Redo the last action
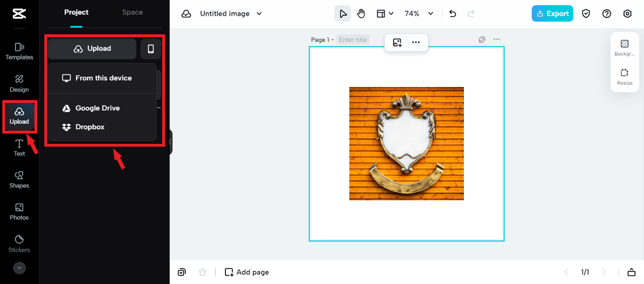Viewport: 644px width, 284px height. [471, 14]
